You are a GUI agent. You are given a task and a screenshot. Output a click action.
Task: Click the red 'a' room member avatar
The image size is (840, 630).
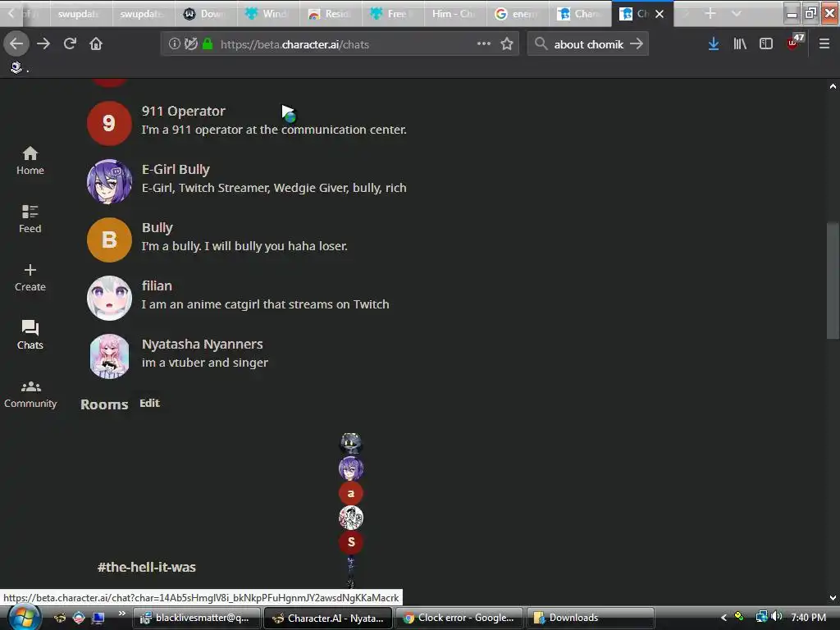(351, 493)
